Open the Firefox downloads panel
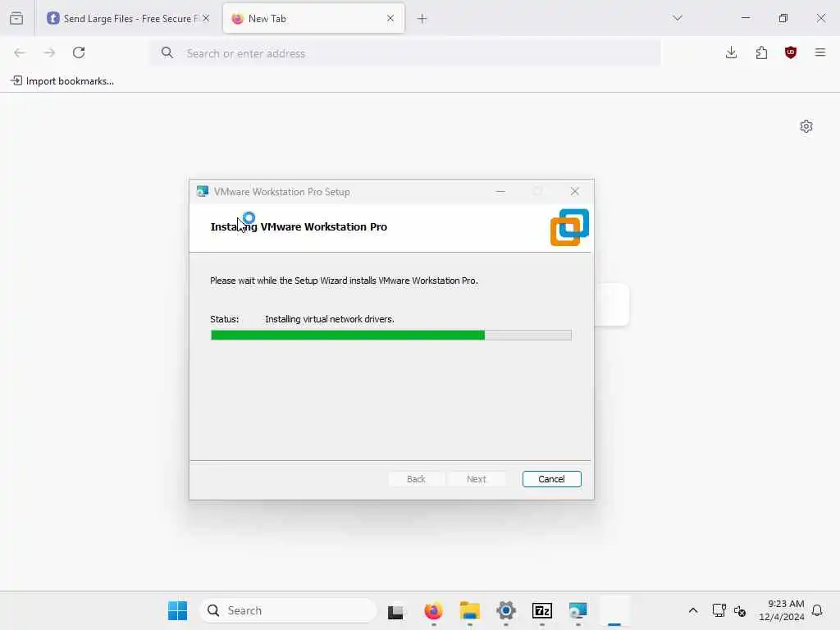Viewport: 840px width, 630px height. 731,52
